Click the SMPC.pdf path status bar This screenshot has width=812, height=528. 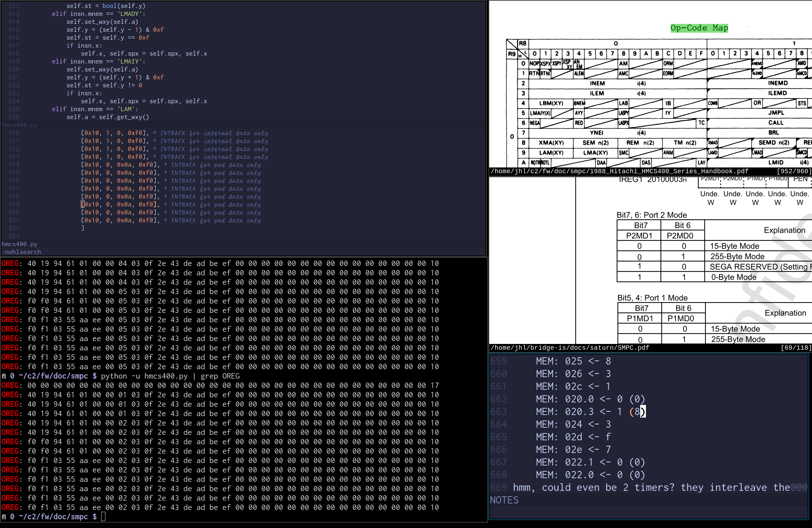pos(570,348)
